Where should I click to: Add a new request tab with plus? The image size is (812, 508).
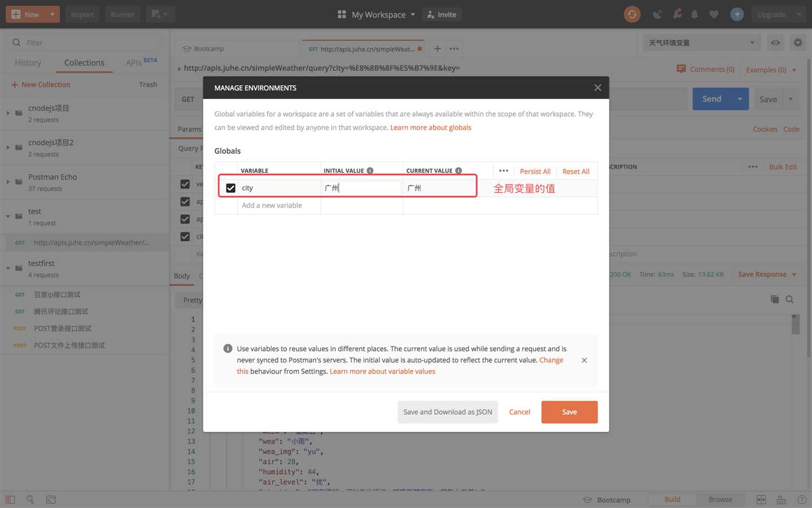(438, 49)
